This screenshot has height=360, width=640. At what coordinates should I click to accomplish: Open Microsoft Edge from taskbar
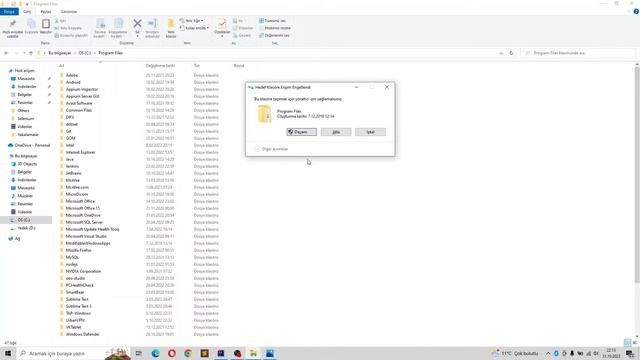click(x=155, y=353)
